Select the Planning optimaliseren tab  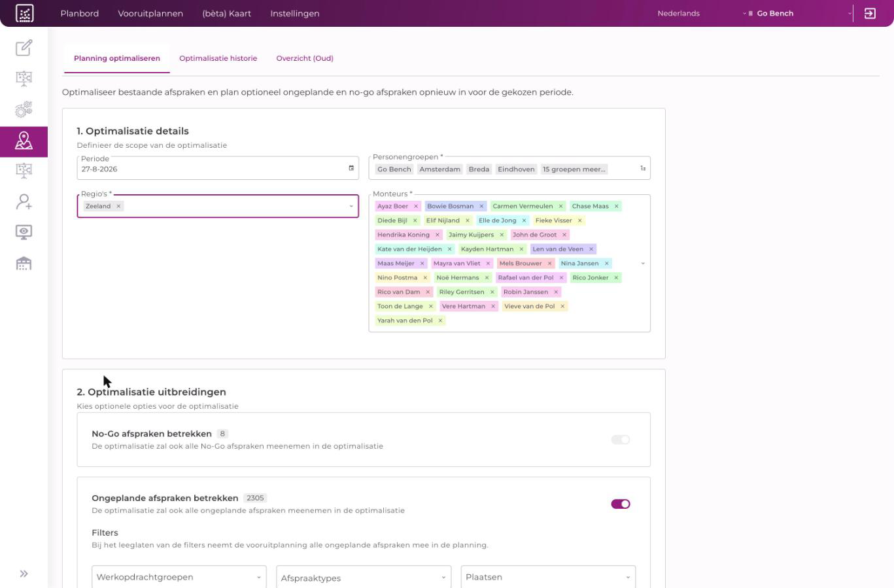(117, 58)
